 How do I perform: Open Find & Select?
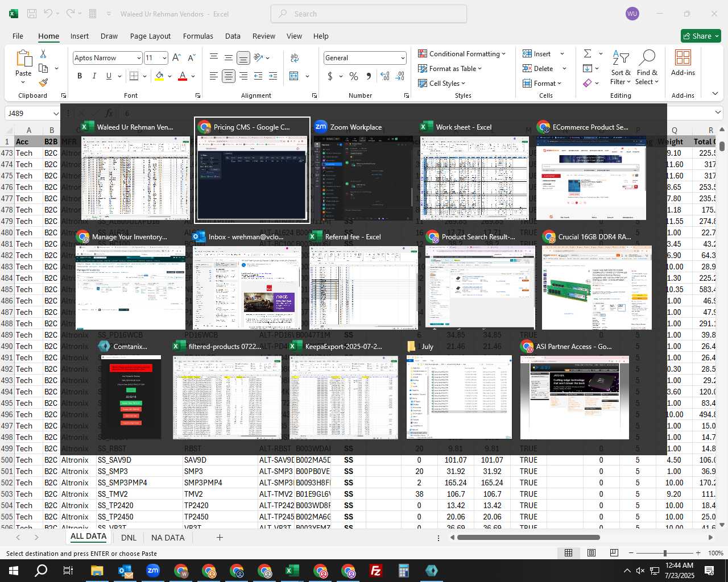pos(647,68)
